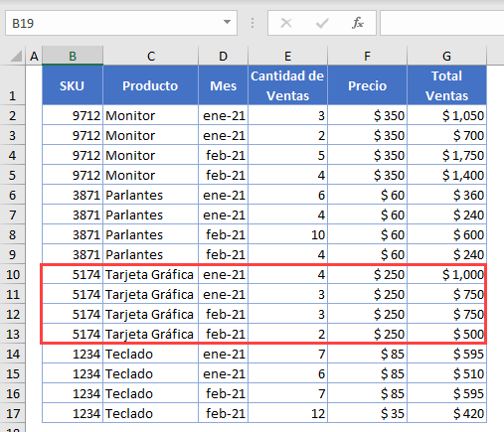Click the SKU header cell
This screenshot has height=432, width=504.
pyautogui.click(x=73, y=85)
